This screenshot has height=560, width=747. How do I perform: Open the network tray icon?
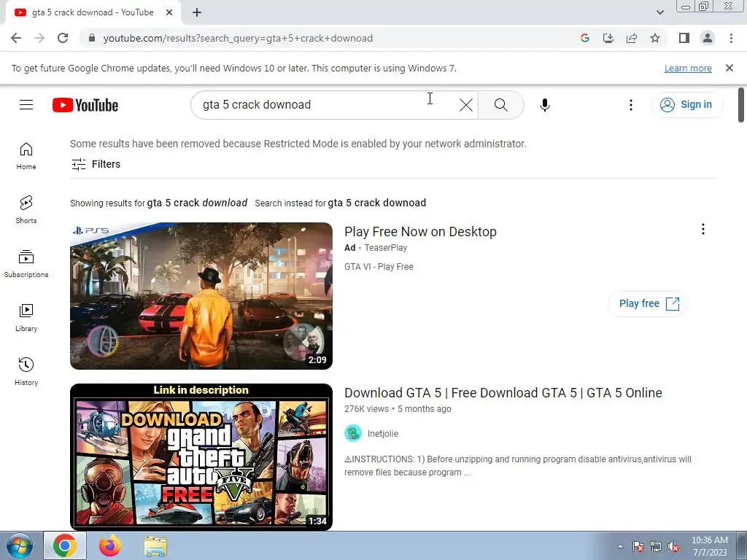click(x=656, y=546)
